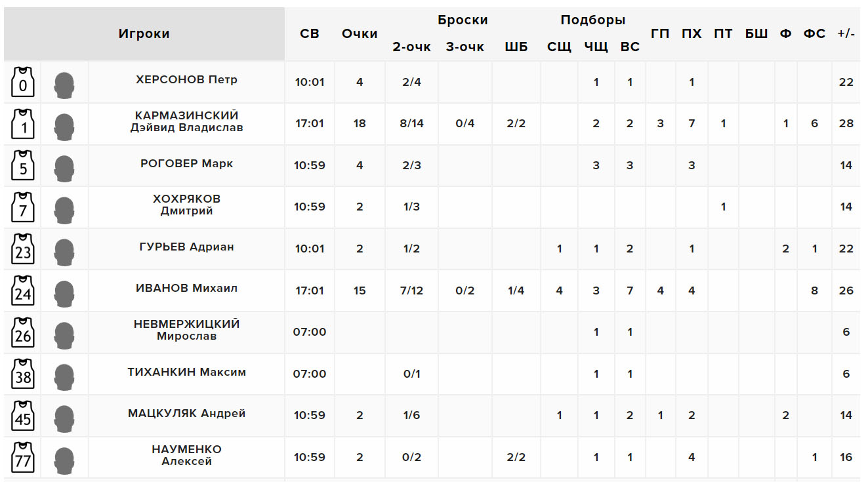The width and height of the screenshot is (868, 482).
Task: Click the Игроки column header
Action: pos(144,33)
